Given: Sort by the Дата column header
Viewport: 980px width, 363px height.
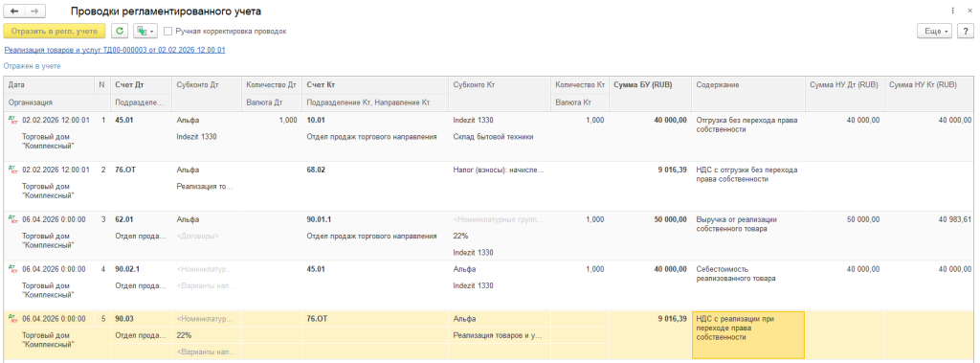Looking at the screenshot, I should 50,85.
